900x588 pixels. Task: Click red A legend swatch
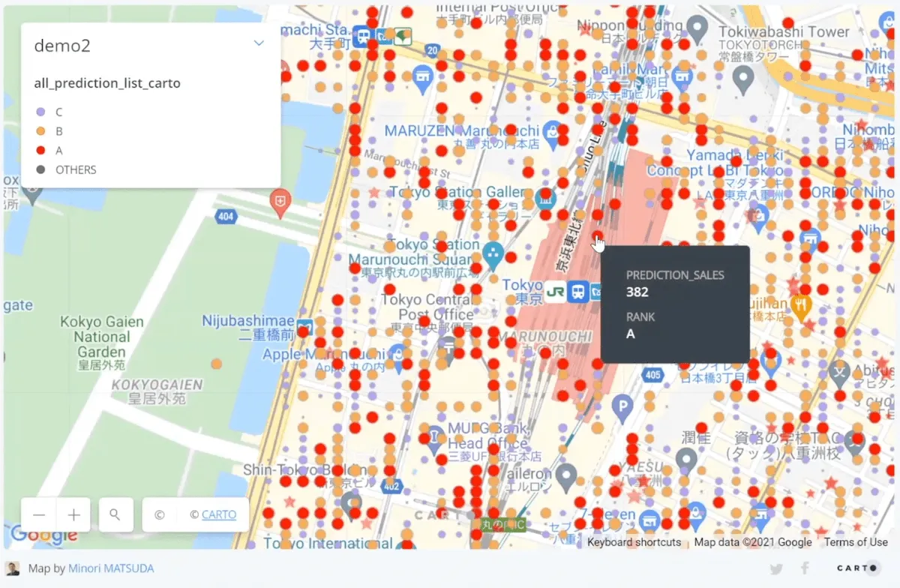(40, 151)
